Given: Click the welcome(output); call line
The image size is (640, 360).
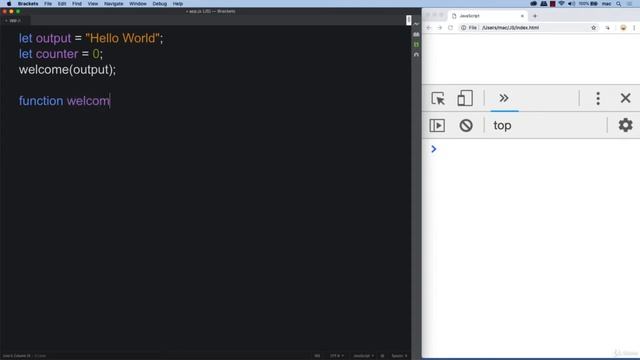Looking at the screenshot, I should point(67,69).
